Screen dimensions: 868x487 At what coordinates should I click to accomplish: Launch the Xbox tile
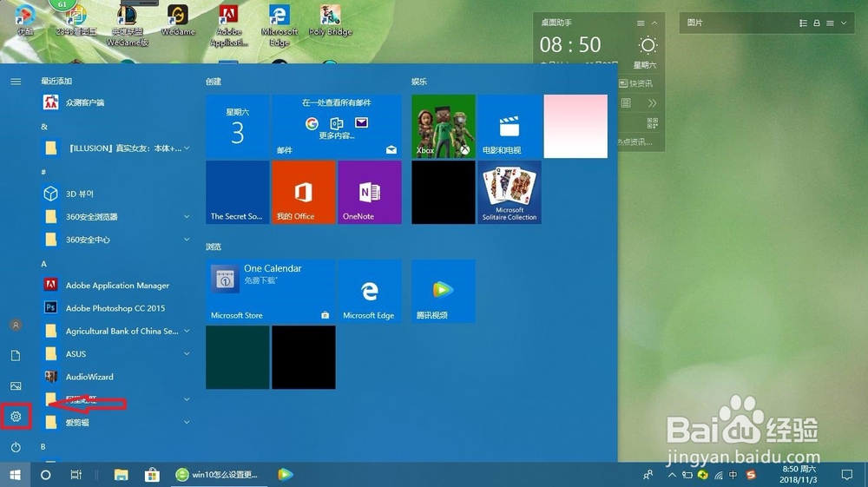click(x=444, y=126)
